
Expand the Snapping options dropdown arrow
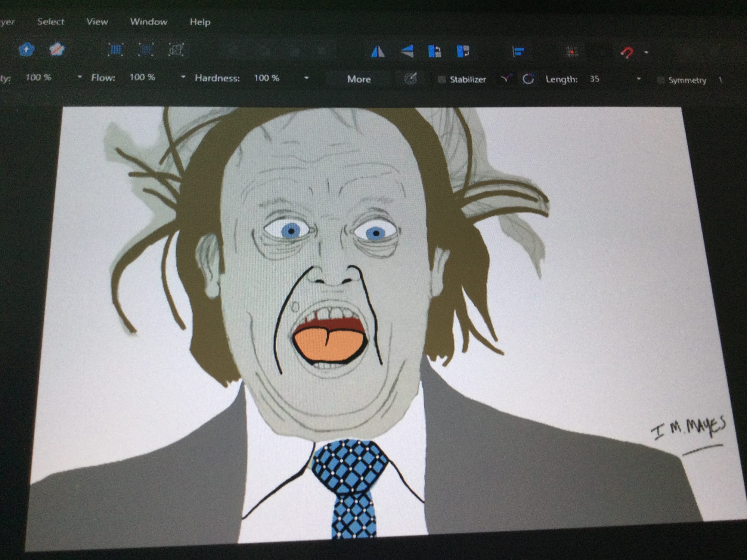pos(646,53)
